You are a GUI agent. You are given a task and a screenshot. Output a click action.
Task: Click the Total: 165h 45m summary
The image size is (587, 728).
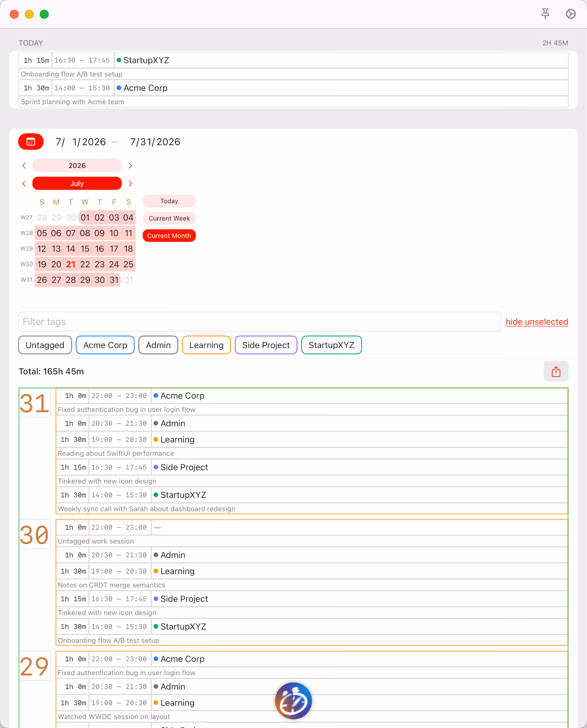pos(51,371)
